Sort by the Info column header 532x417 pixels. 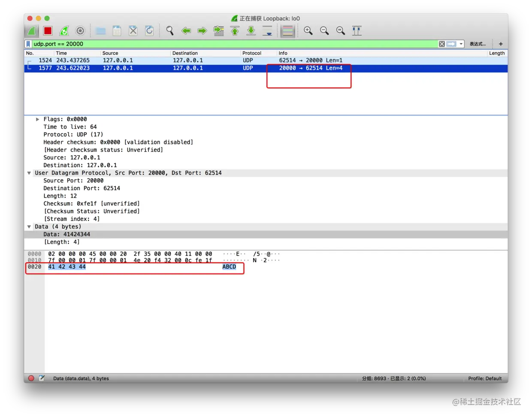click(x=382, y=53)
